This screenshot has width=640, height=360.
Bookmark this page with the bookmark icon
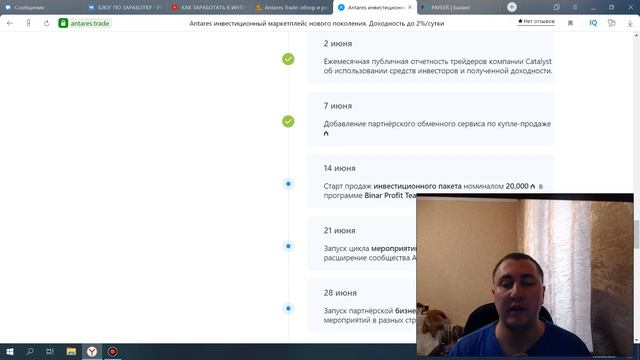[570, 23]
